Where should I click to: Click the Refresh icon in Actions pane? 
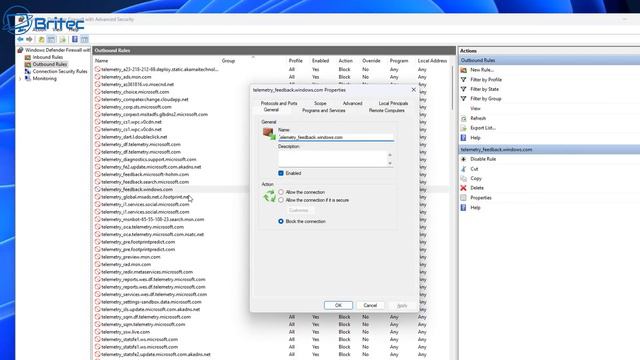coord(464,118)
